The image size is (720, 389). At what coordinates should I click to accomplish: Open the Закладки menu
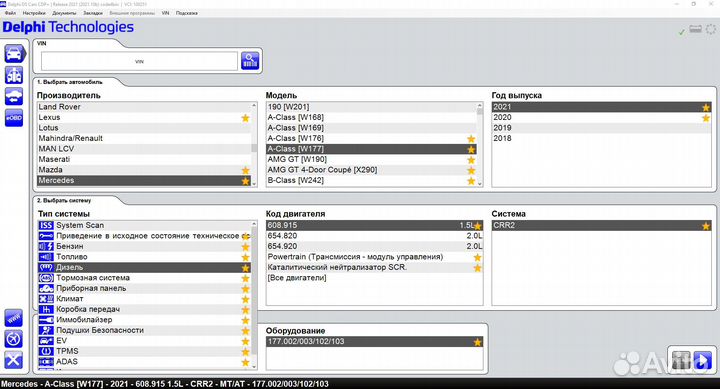[x=93, y=13]
